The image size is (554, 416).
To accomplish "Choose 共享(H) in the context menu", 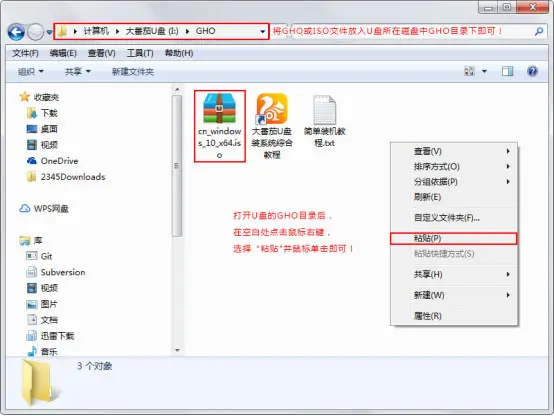I will coord(454,274).
